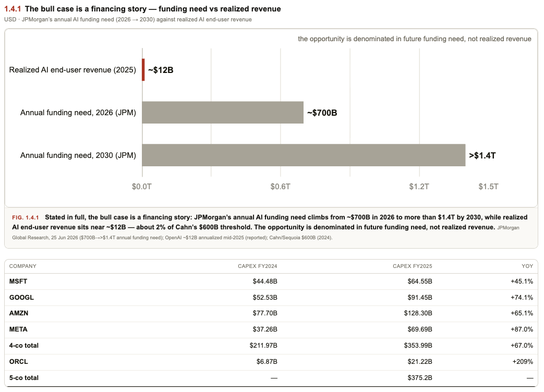Click the MSFT FY2024 value '$44.48B'
The height and width of the screenshot is (392, 544).
coord(265,281)
